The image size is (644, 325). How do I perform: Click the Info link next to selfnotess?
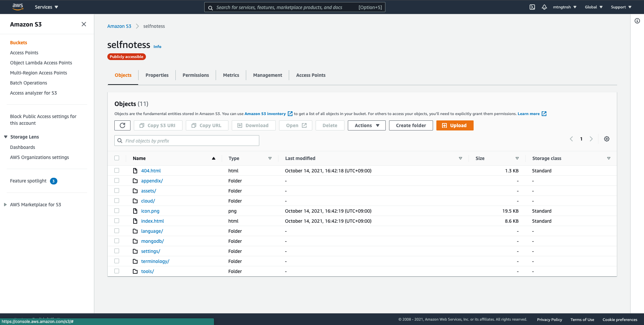click(157, 47)
